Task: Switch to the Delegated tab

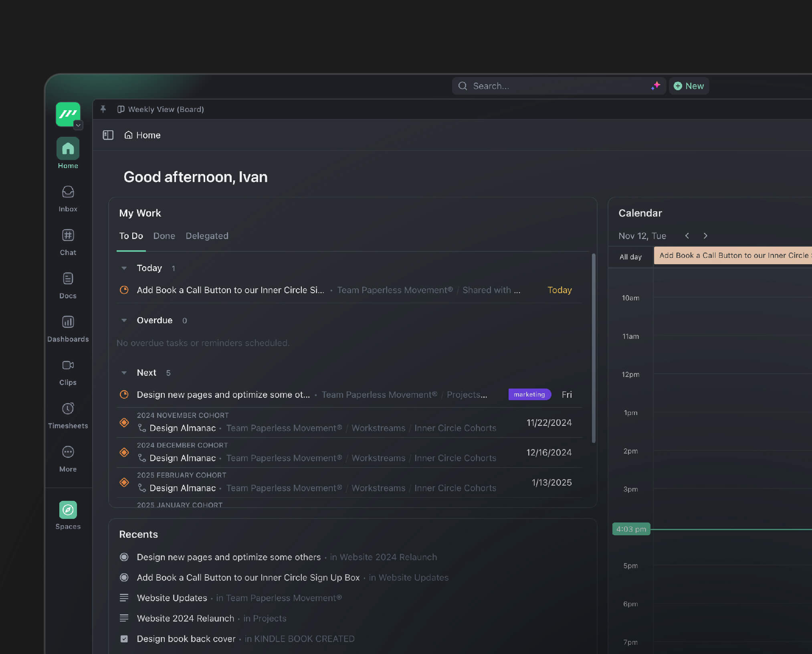Action: (x=207, y=236)
